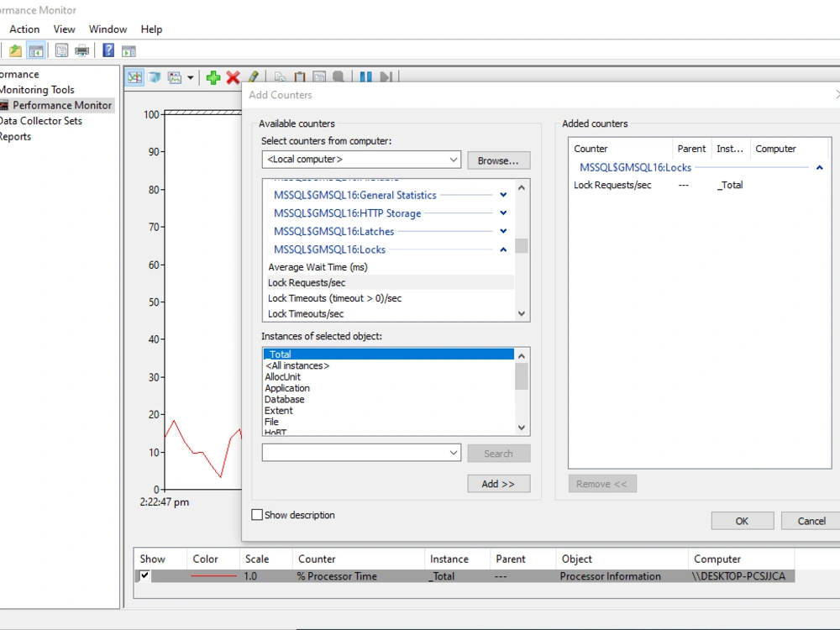The height and width of the screenshot is (630, 840).
Task: Click counters list scroll down arrow
Action: coord(522,314)
